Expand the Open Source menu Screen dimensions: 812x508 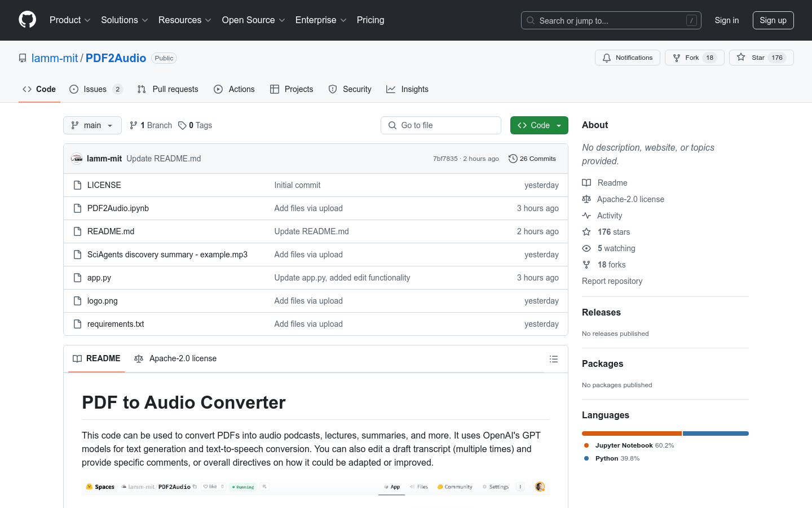click(254, 20)
